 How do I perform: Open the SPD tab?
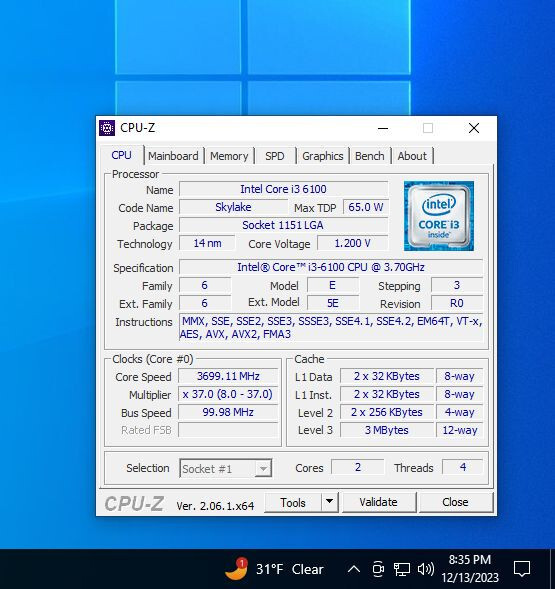pos(275,156)
